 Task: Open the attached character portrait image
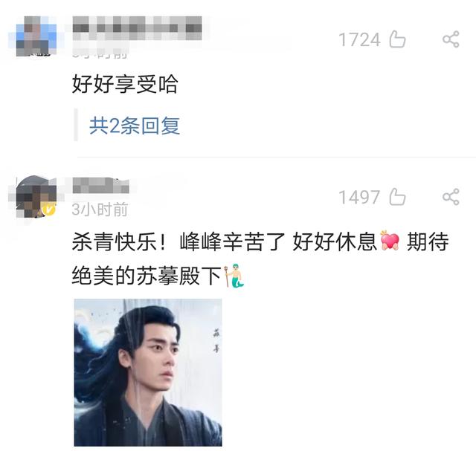tap(148, 372)
